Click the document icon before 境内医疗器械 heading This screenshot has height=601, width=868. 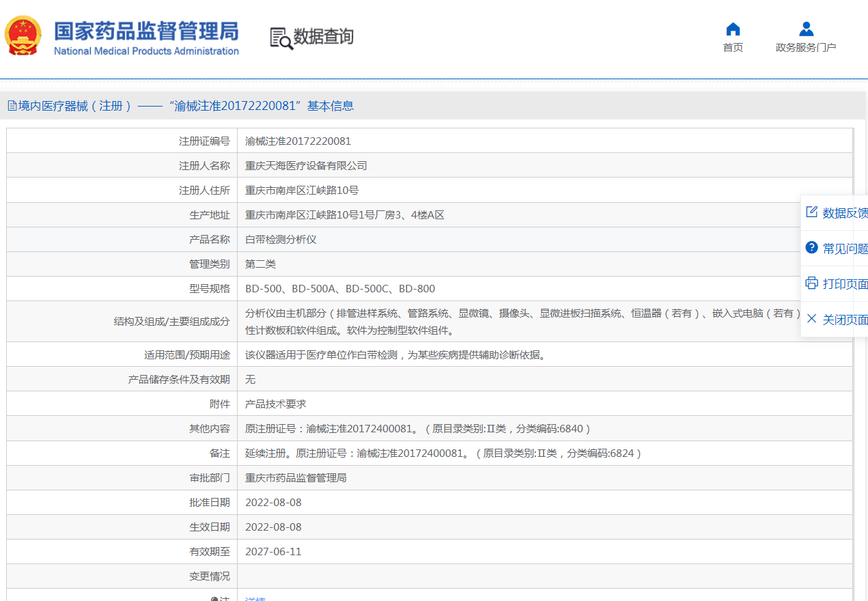(12, 106)
